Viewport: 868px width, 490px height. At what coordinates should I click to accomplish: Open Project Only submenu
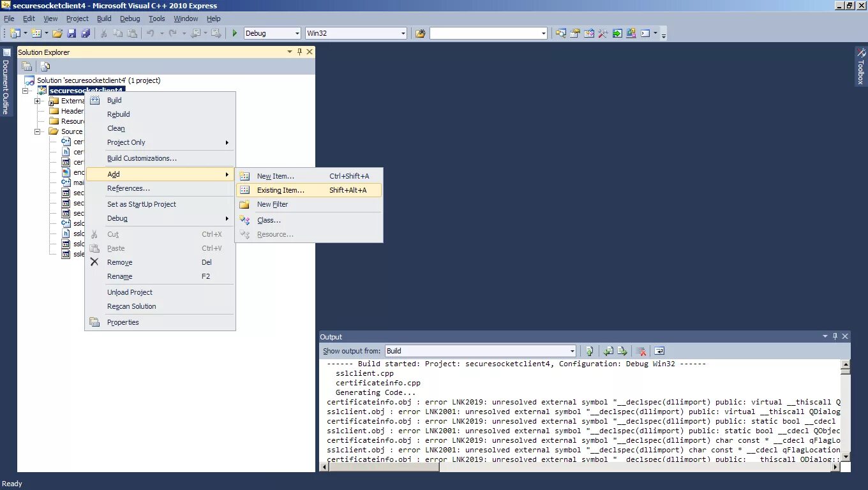(160, 142)
